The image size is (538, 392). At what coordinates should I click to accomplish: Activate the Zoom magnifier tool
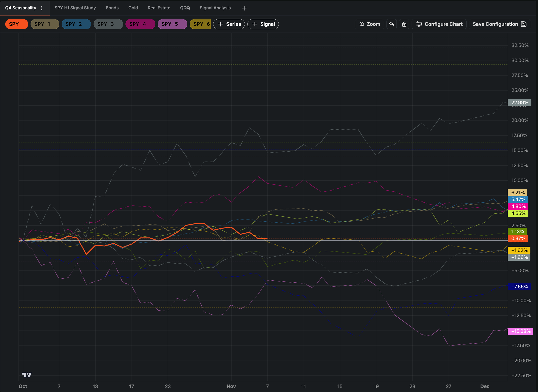[369, 24]
